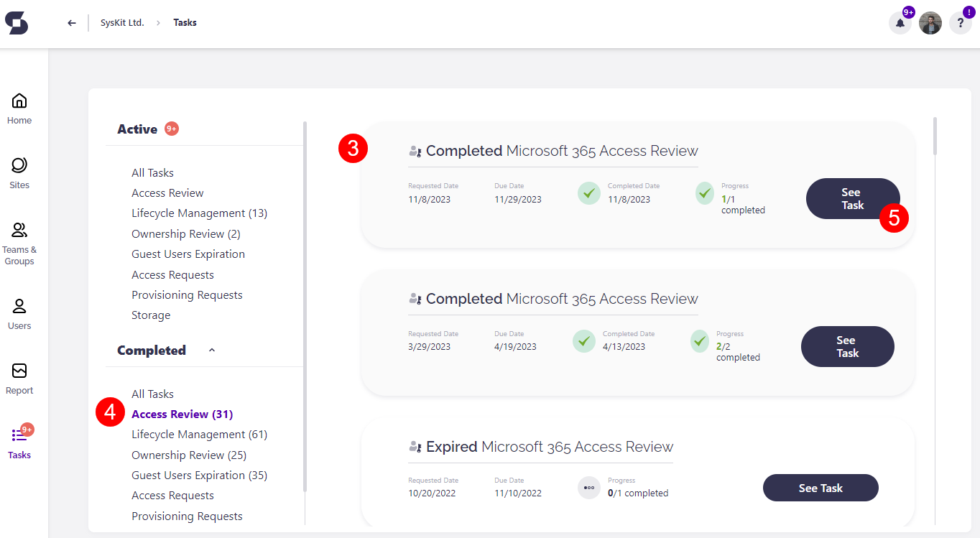Click the profile avatar picture

pos(930,22)
